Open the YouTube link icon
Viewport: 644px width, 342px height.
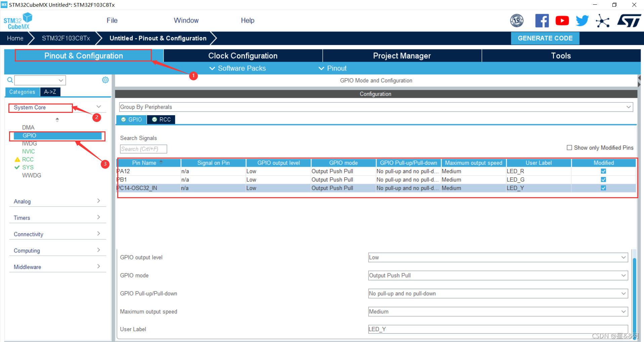[x=562, y=21]
